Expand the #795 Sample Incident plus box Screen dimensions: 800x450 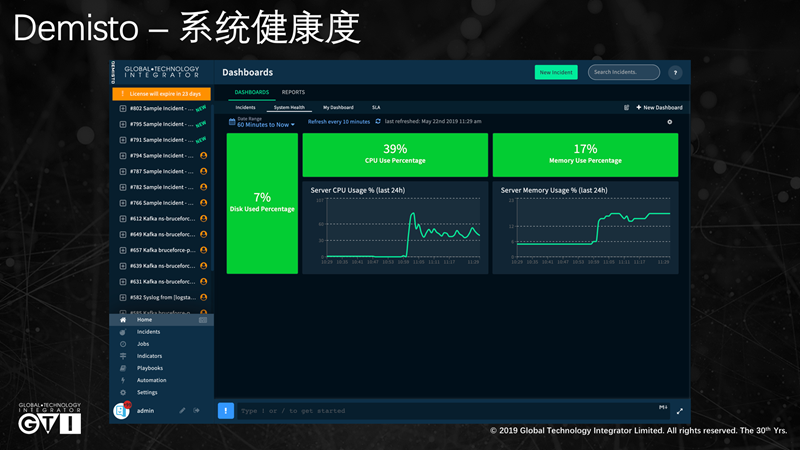tap(123, 124)
